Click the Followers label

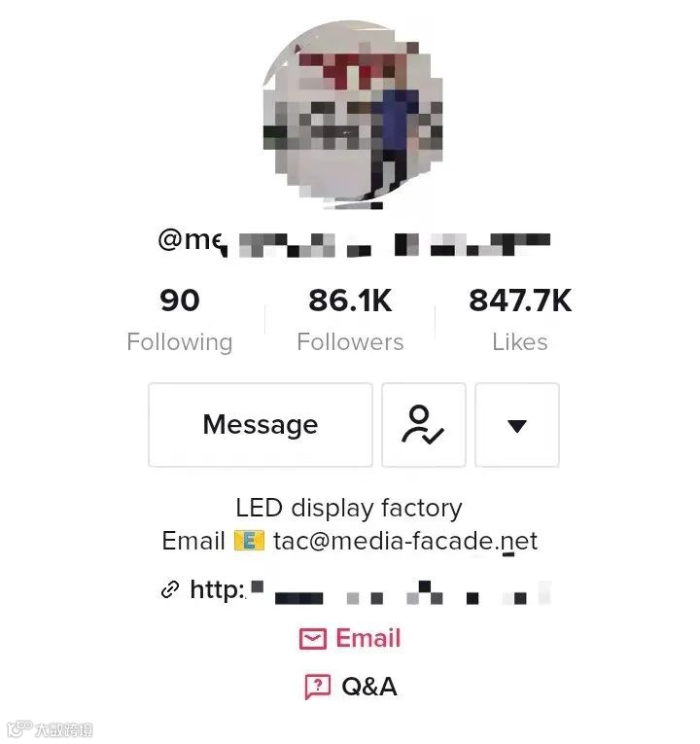click(350, 342)
